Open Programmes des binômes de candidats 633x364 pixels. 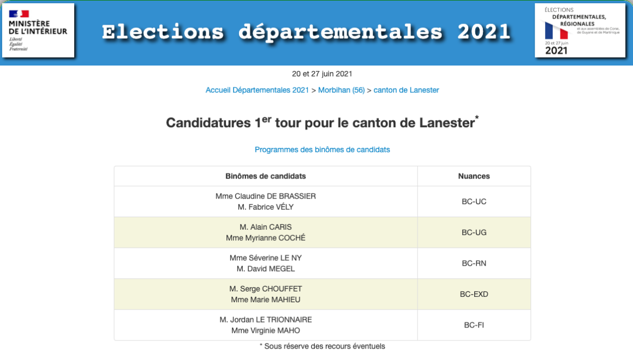pos(322,150)
